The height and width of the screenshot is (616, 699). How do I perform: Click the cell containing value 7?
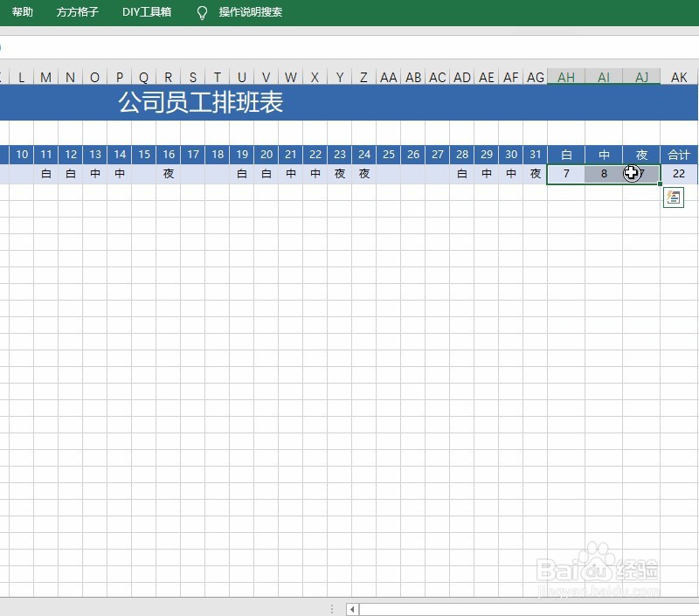point(564,173)
